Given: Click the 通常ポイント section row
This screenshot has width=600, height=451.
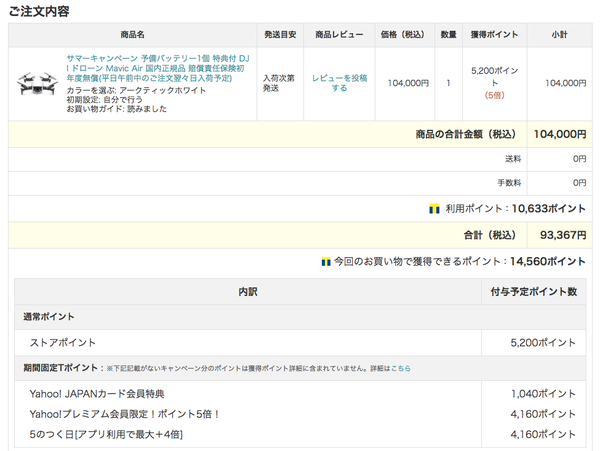Looking at the screenshot, I should pos(300,317).
